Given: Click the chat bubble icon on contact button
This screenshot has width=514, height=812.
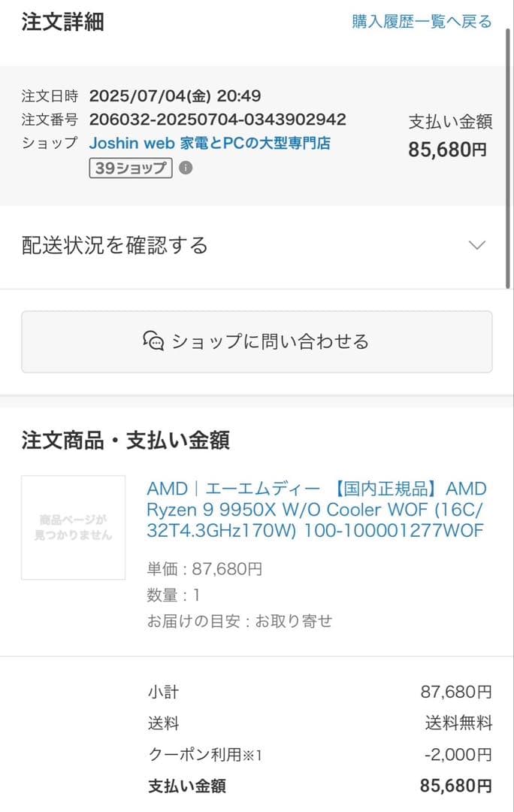Looking at the screenshot, I should click(153, 341).
